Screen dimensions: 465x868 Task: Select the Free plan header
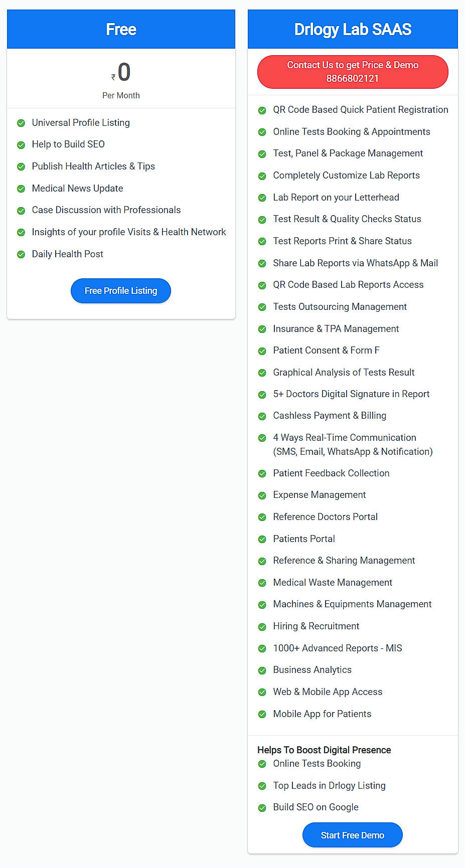[x=121, y=29]
